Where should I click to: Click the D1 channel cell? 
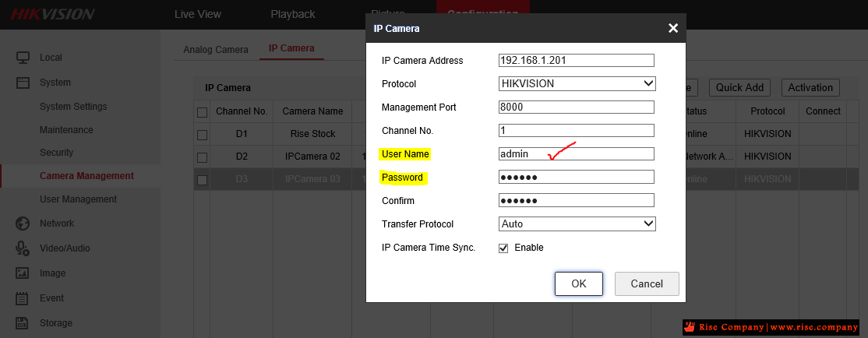[x=242, y=134]
